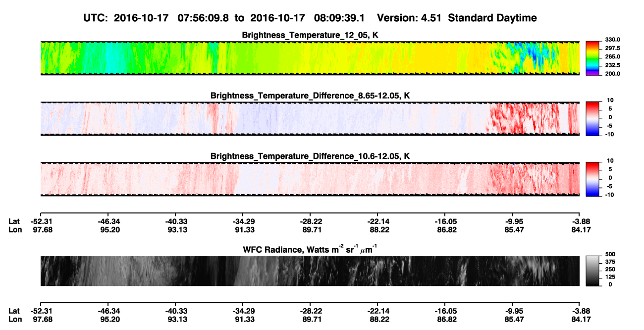Click the grayscale WFC Radiance colorbar
Viewport: 644px width, 330px height.
tap(591, 271)
